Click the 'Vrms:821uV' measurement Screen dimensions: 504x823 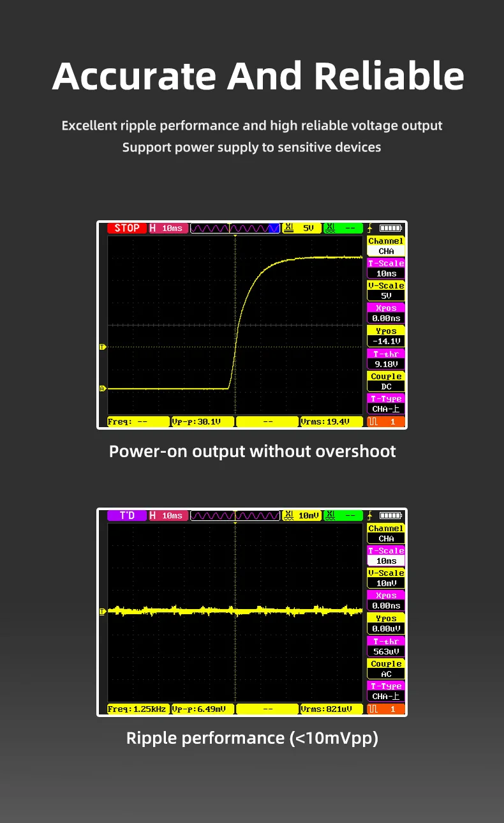coord(331,709)
